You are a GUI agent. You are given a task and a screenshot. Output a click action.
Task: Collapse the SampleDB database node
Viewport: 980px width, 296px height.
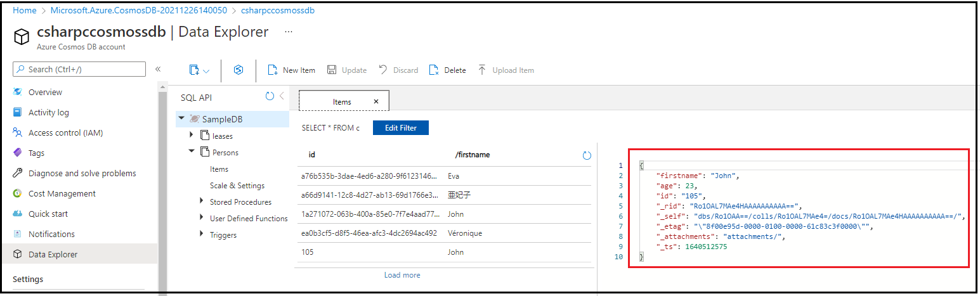click(x=182, y=119)
